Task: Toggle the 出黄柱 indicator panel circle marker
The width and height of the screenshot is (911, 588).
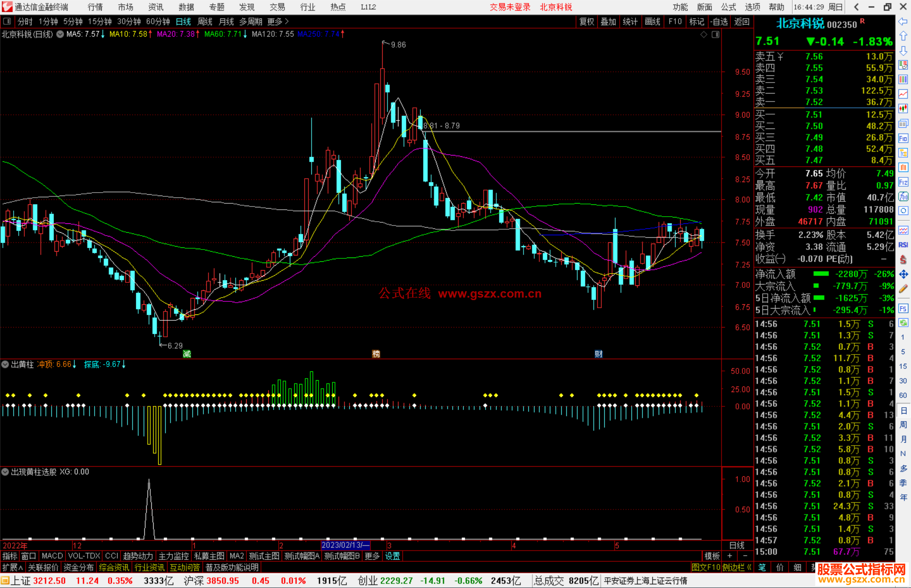Action: click(5, 364)
